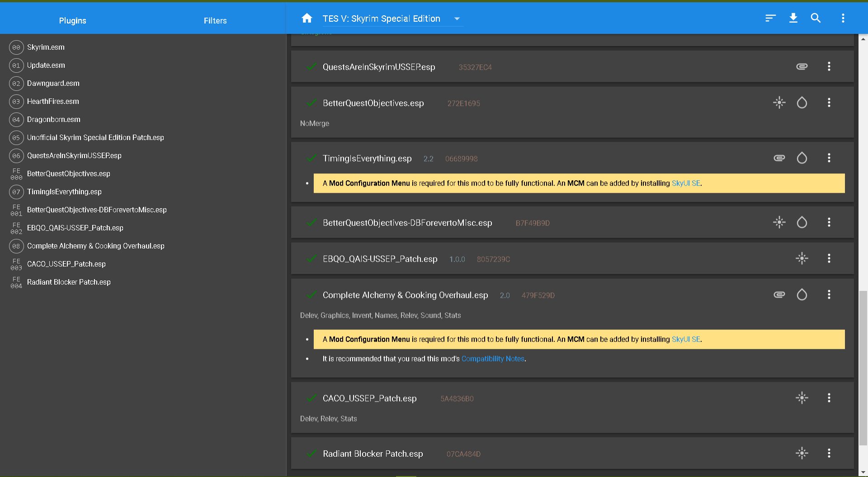Switch to the Plugins tab
The width and height of the screenshot is (868, 477).
(x=72, y=21)
